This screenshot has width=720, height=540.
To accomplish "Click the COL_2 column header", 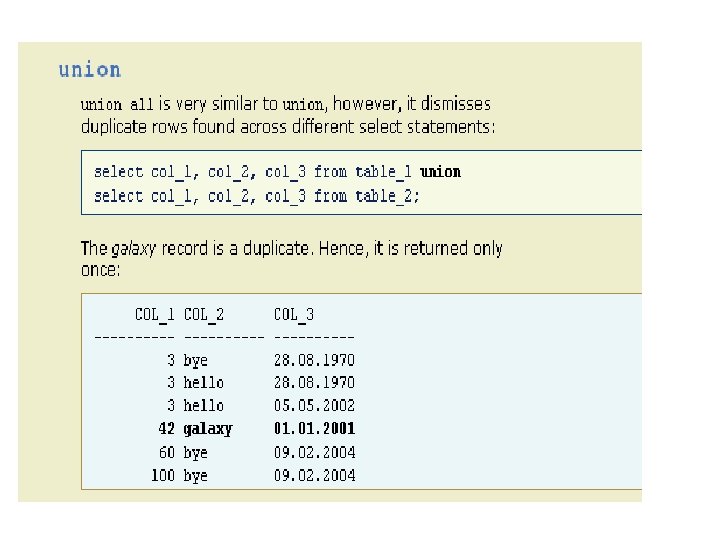I will 204,315.
